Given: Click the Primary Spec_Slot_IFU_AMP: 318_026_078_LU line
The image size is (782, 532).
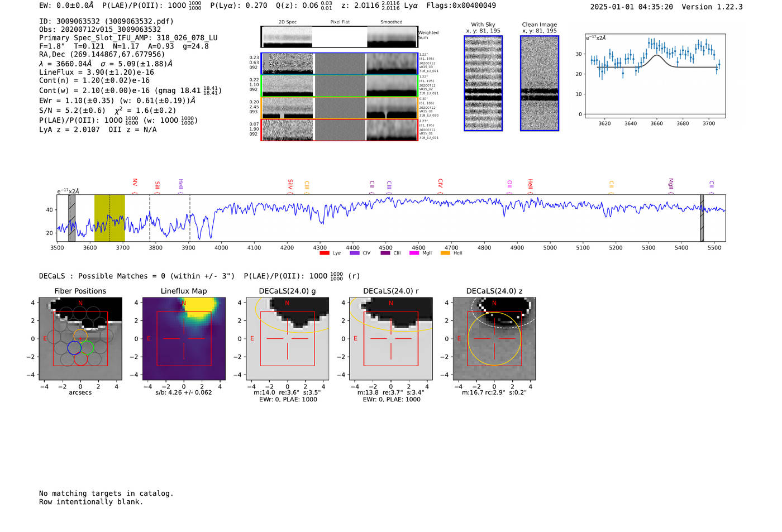Looking at the screenshot, I should (x=128, y=38).
